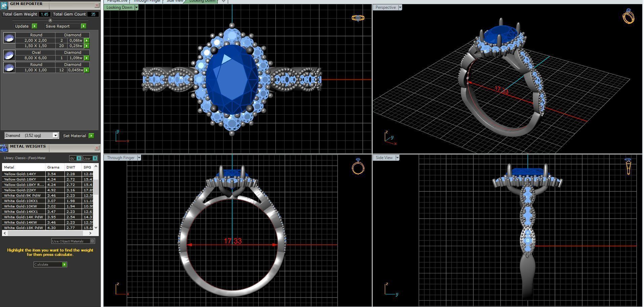Close the Metal Weights panel

(97, 148)
